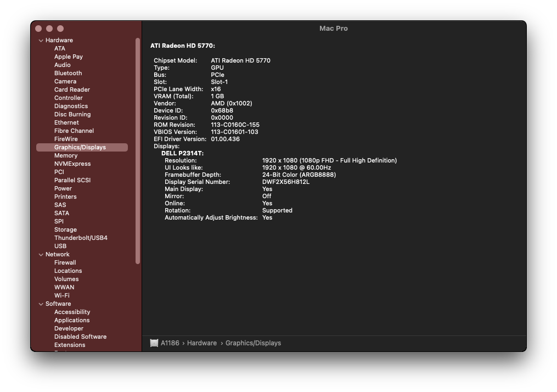The image size is (557, 392).
Task: Open Firewall under Network
Action: [x=65, y=262]
